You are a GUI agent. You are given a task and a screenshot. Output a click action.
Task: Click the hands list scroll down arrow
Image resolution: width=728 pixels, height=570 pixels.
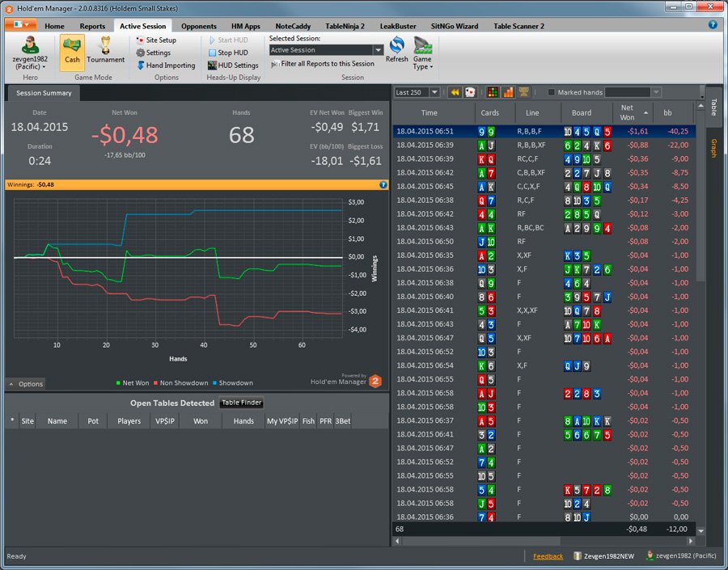(700, 530)
